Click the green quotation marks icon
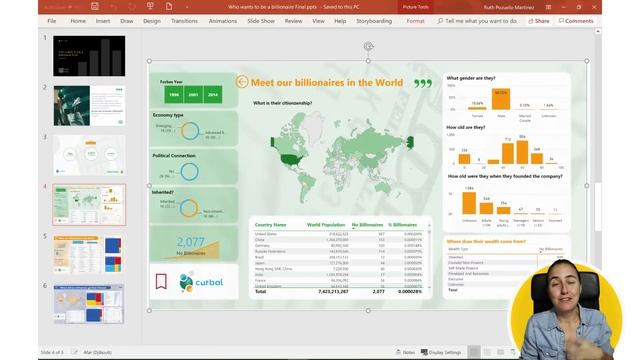 423,84
